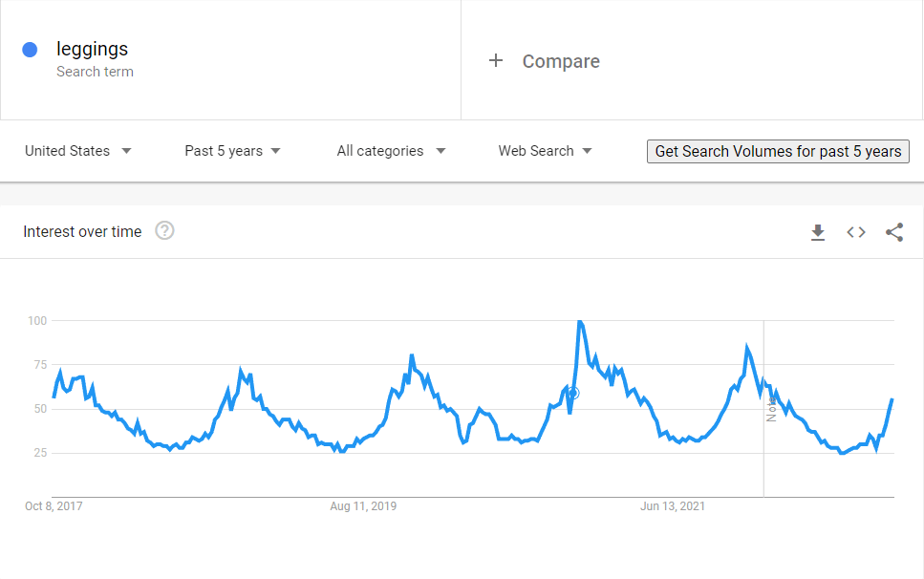This screenshot has width=924, height=579.
Task: Open the Web Search type dropdown
Action: (x=545, y=151)
